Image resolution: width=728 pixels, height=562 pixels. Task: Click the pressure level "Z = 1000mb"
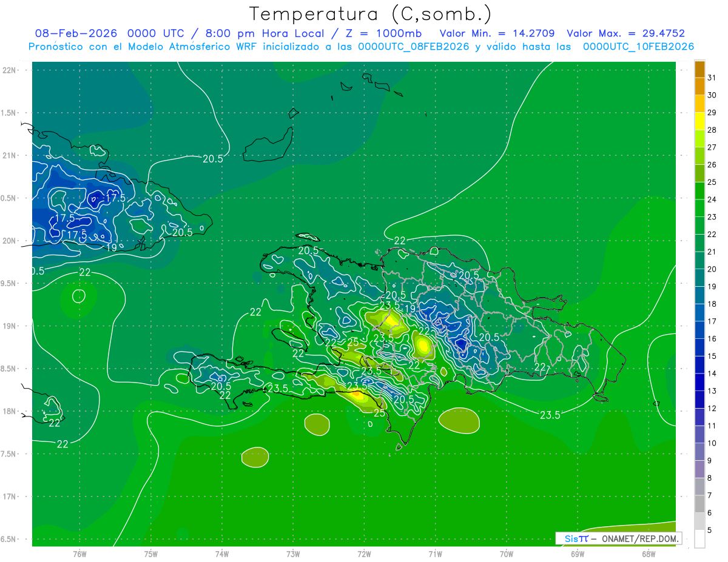(383, 33)
